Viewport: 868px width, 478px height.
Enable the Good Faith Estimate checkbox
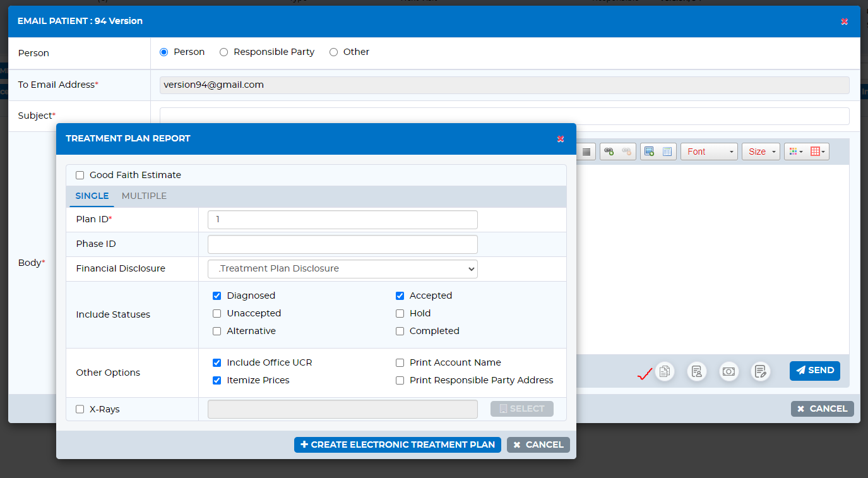click(x=80, y=175)
